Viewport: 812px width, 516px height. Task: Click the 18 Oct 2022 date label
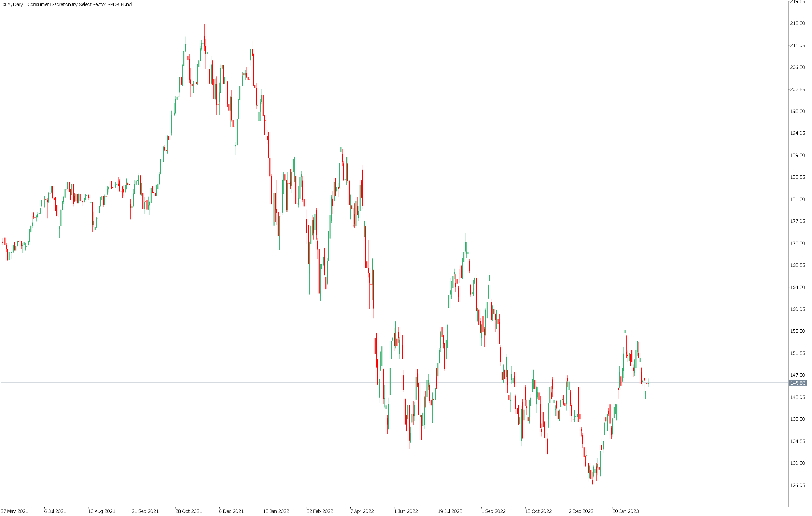tap(538, 511)
